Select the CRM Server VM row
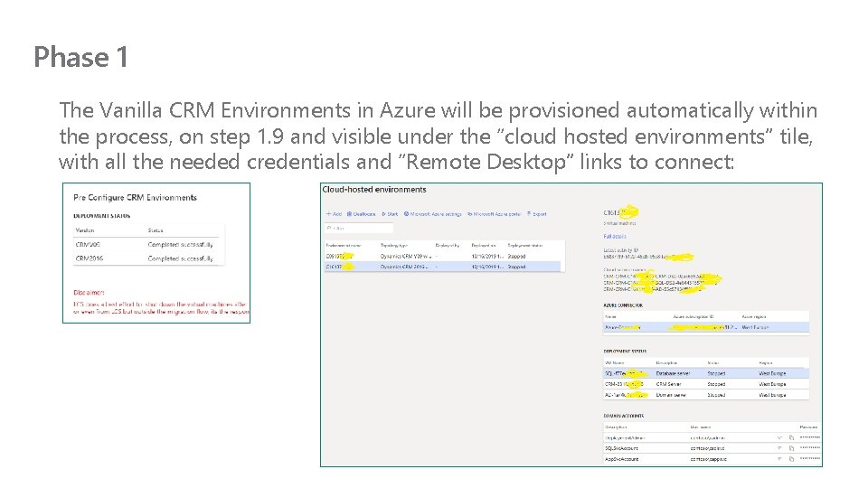Screen dimensions: 868x488 (706, 384)
